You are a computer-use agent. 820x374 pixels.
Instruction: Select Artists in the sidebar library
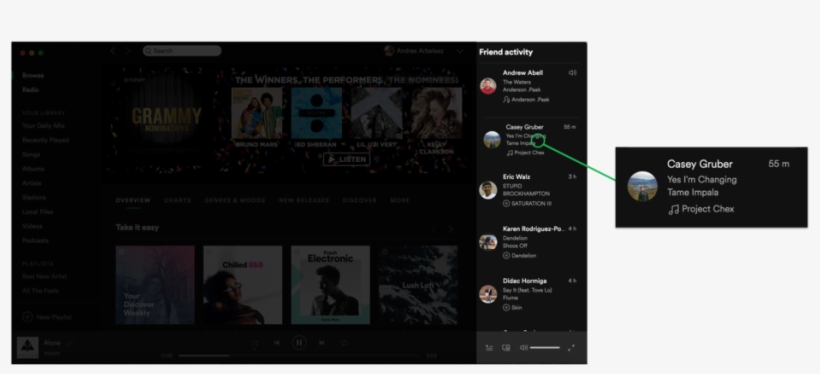click(x=31, y=183)
